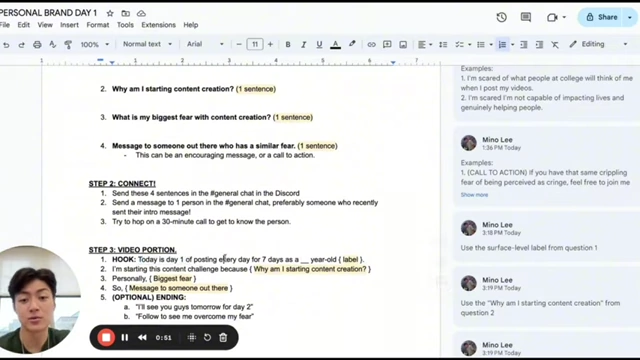The image size is (640, 360).
Task: Toggle the numbered list
Action: point(502,44)
